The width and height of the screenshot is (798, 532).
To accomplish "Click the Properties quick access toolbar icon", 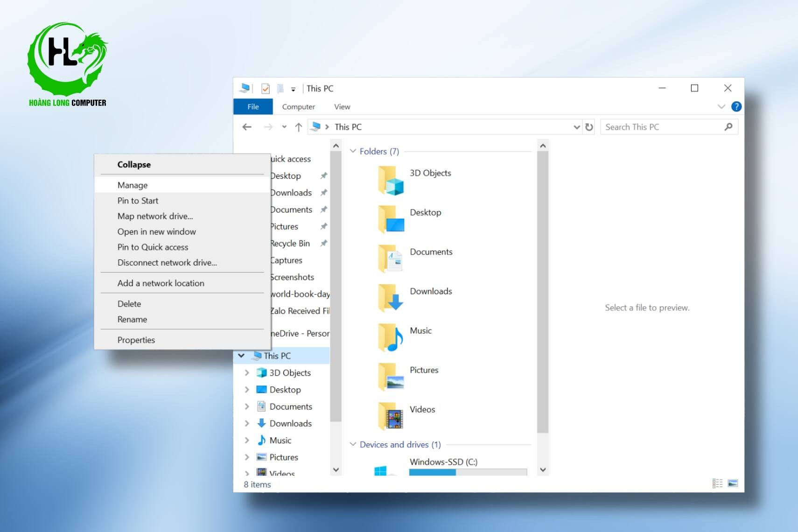I will 266,88.
